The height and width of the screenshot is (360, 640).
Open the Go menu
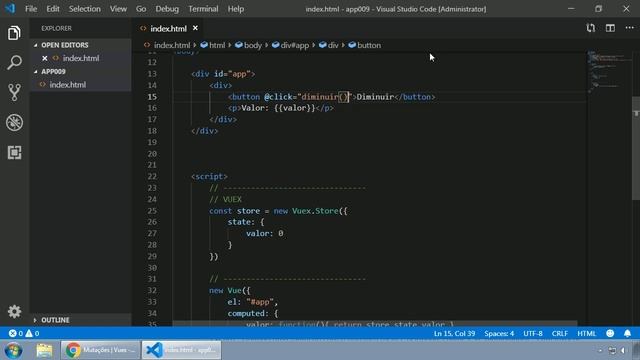(141, 9)
